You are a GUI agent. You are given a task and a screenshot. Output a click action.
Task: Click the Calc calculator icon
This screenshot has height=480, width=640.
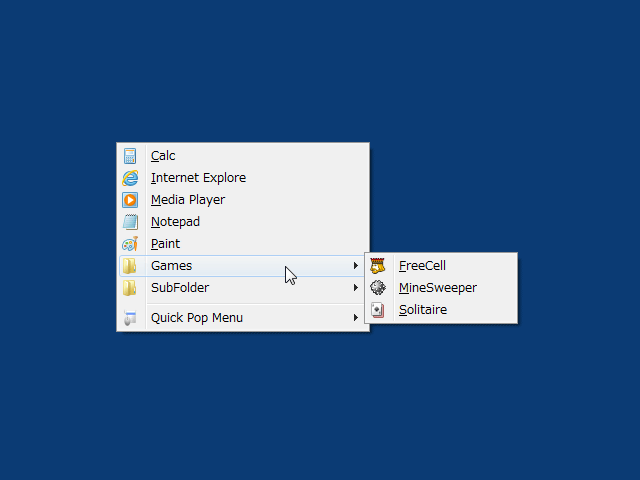click(x=130, y=156)
